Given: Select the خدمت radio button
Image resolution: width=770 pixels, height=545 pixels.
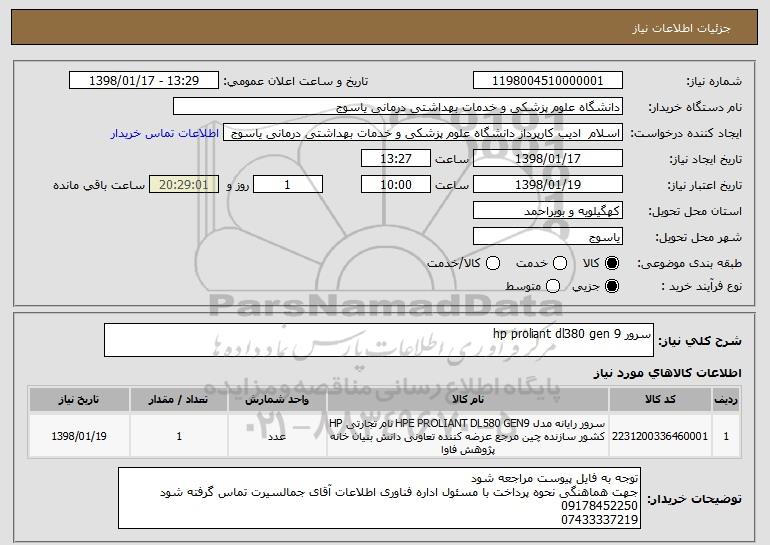Looking at the screenshot, I should click(x=560, y=263).
